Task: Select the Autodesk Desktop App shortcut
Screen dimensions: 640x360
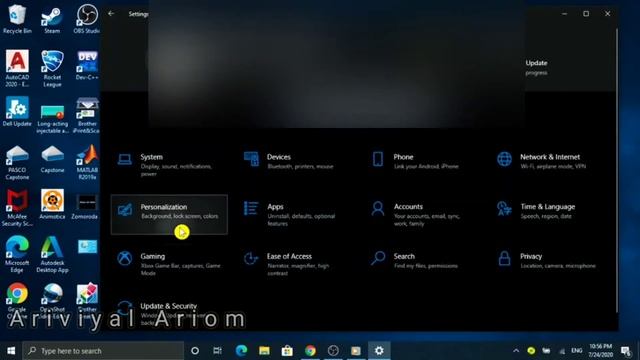Action: point(52,254)
